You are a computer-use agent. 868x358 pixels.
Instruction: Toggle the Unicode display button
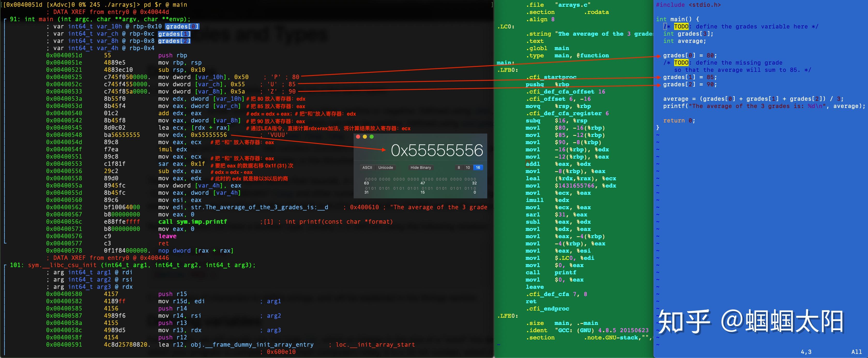pyautogui.click(x=385, y=167)
